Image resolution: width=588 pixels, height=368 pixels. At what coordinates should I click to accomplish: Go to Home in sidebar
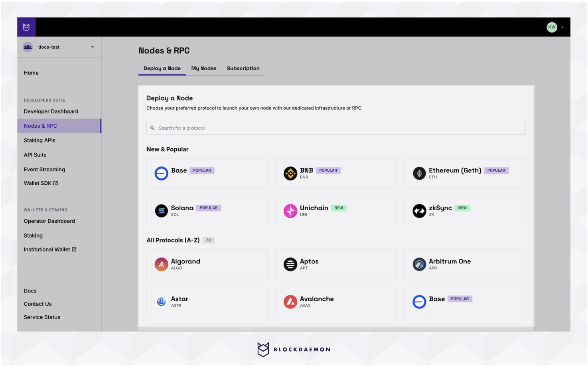click(x=31, y=73)
